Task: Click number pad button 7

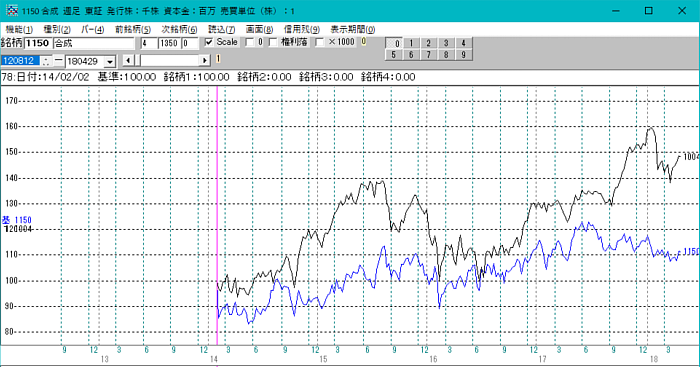Action: [x=429, y=54]
